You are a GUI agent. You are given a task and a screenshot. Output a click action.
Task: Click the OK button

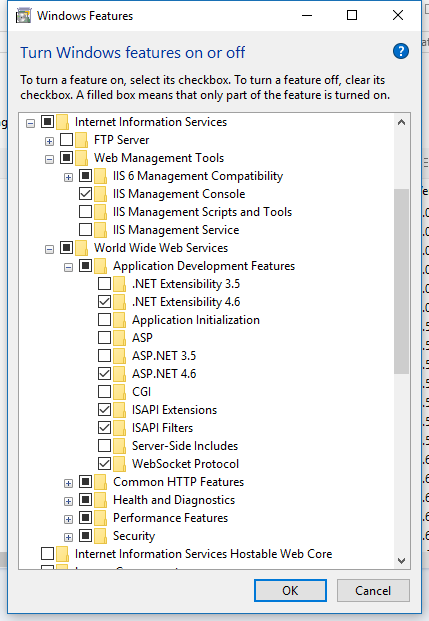(290, 591)
